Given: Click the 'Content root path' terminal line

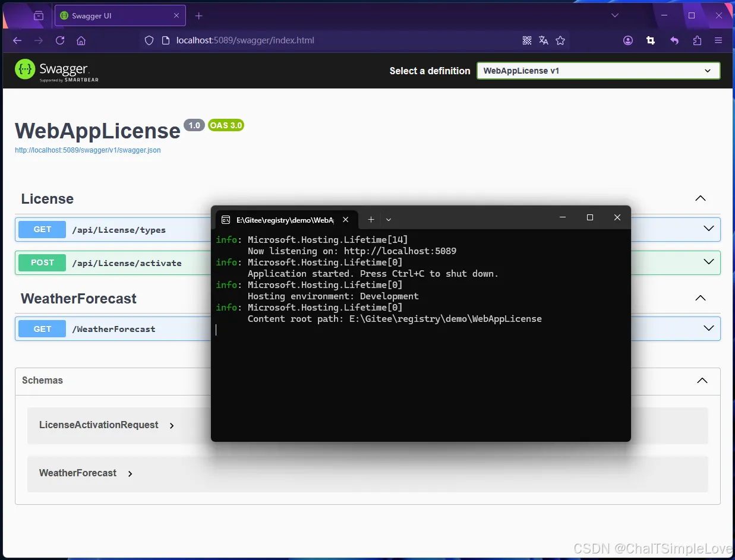Looking at the screenshot, I should pyautogui.click(x=395, y=319).
